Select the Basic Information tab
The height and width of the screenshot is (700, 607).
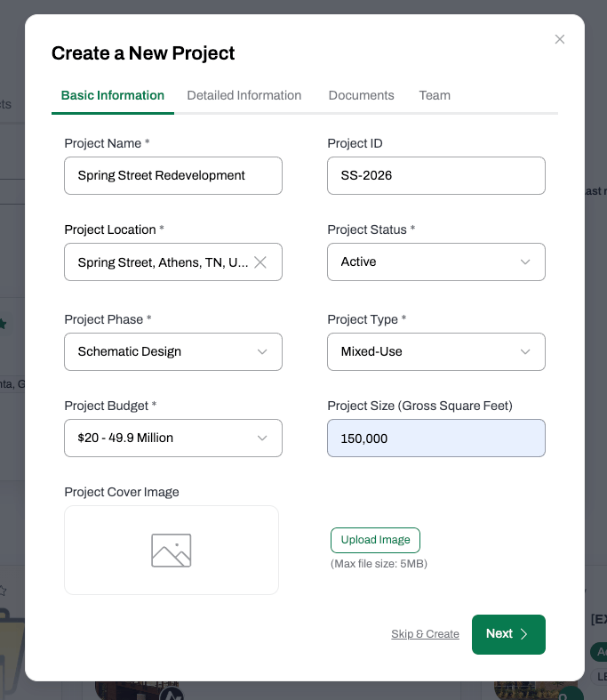(x=112, y=95)
